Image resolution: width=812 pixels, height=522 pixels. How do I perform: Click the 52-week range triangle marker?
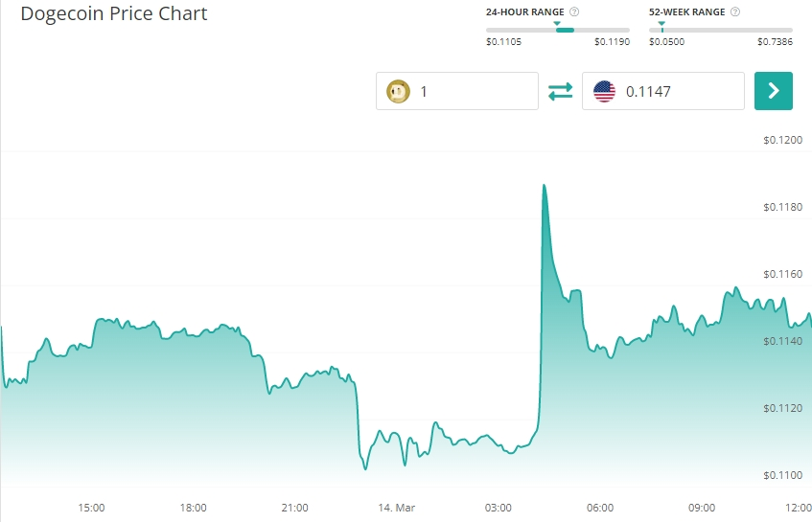[661, 23]
